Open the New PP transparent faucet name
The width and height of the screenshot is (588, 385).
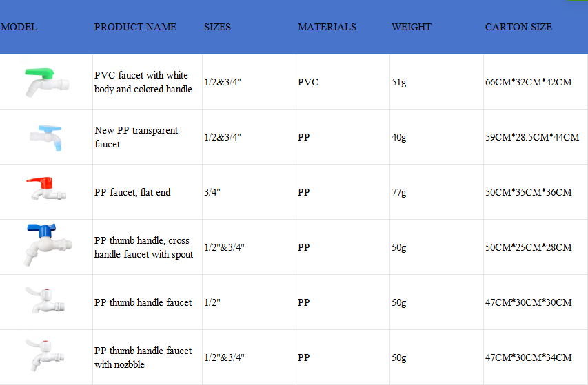pos(136,137)
